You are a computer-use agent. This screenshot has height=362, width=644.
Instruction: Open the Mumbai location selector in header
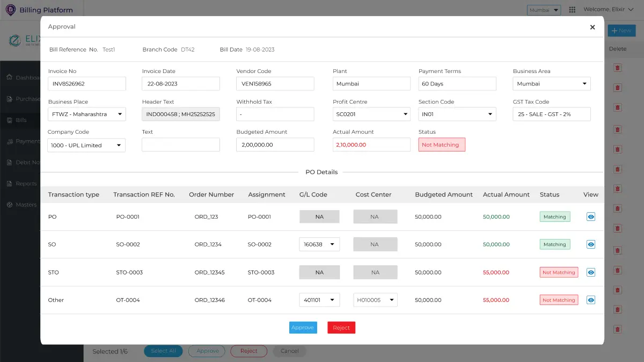coord(544,10)
